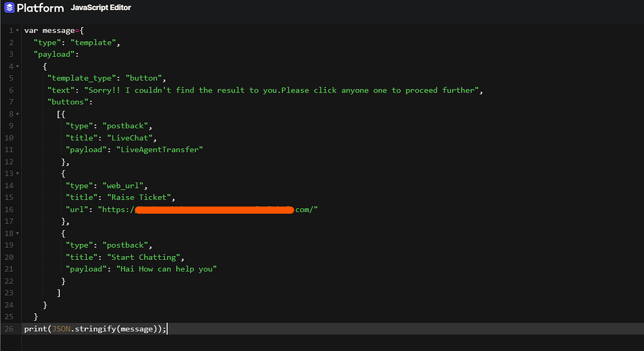Click the "Start Chatting" title string

[143, 257]
